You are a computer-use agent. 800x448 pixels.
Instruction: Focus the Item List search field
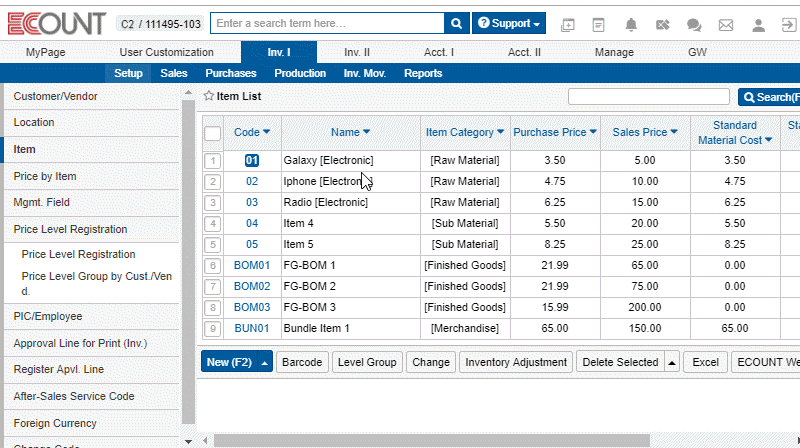648,96
